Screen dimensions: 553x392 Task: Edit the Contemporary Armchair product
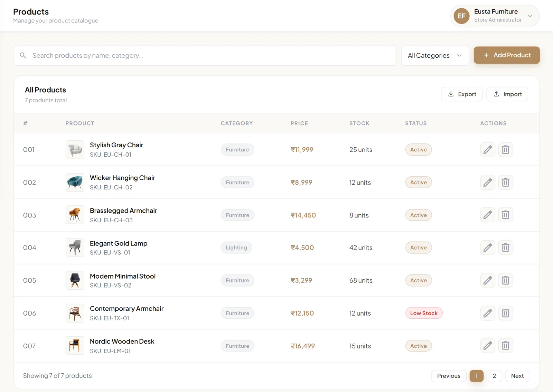(x=488, y=313)
